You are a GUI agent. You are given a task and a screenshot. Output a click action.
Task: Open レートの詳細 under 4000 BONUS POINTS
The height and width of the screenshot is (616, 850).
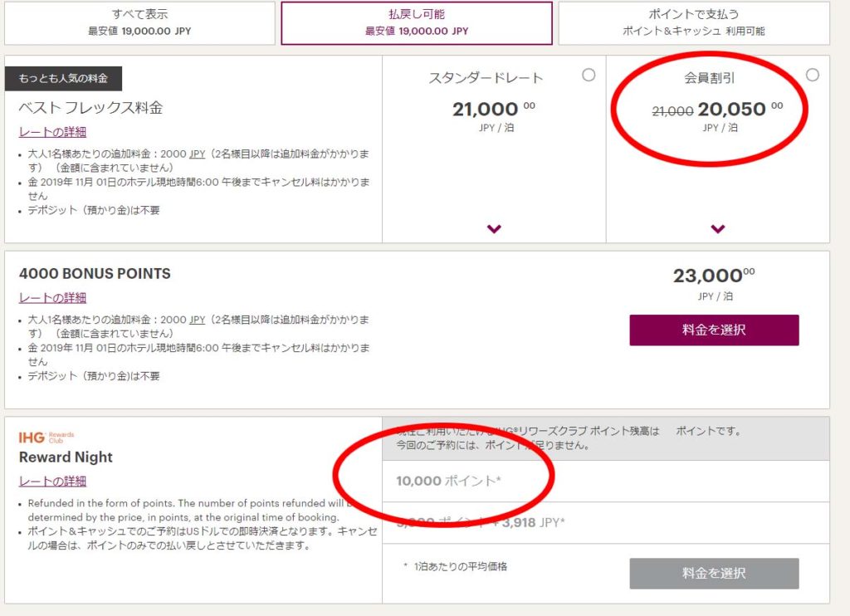[52, 298]
